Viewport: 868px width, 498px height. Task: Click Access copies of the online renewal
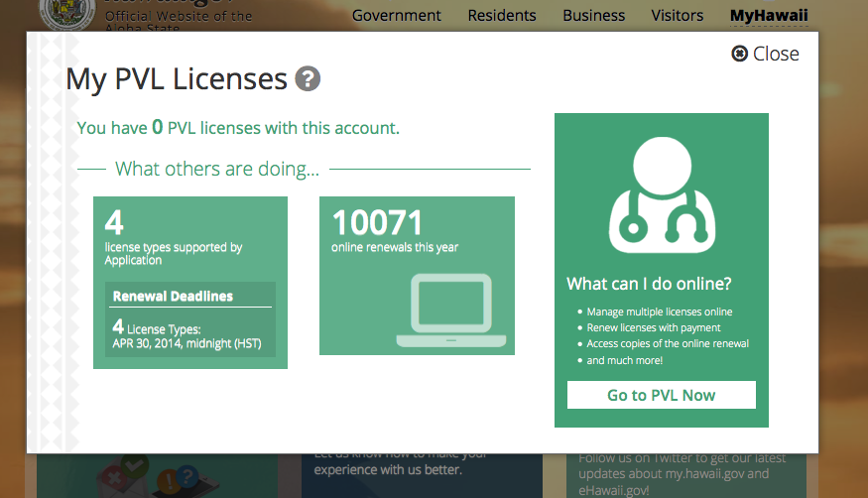click(667, 343)
